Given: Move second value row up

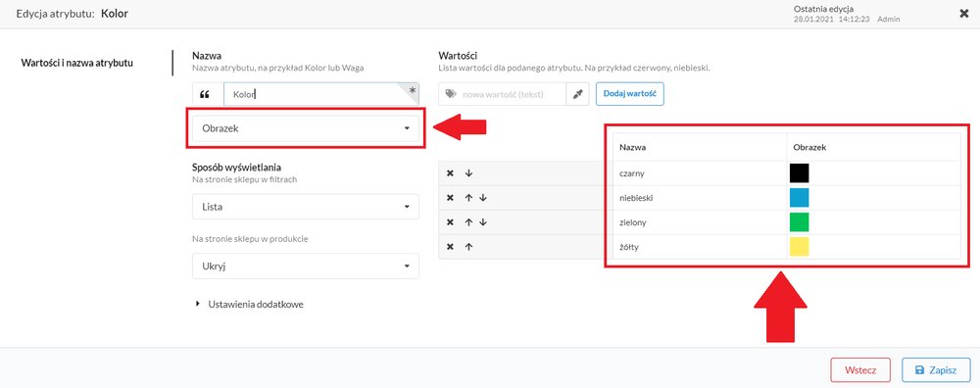Looking at the screenshot, I should pyautogui.click(x=468, y=198).
